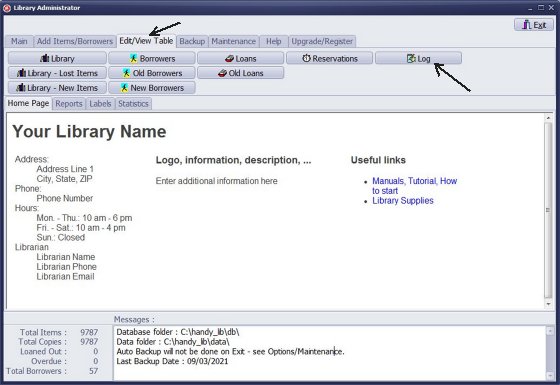This screenshot has width=560, height=385.
Task: Open the Upgrade/Register tab
Action: [x=322, y=41]
